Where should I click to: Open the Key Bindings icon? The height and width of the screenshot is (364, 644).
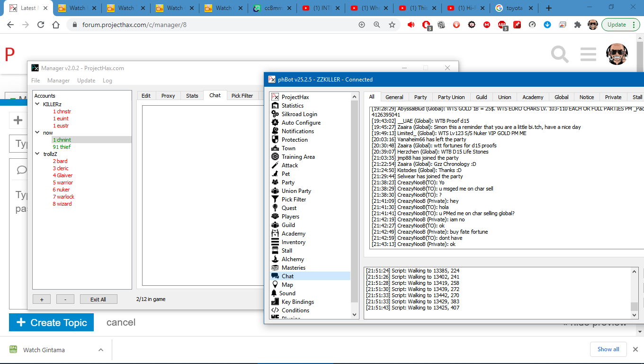point(275,302)
